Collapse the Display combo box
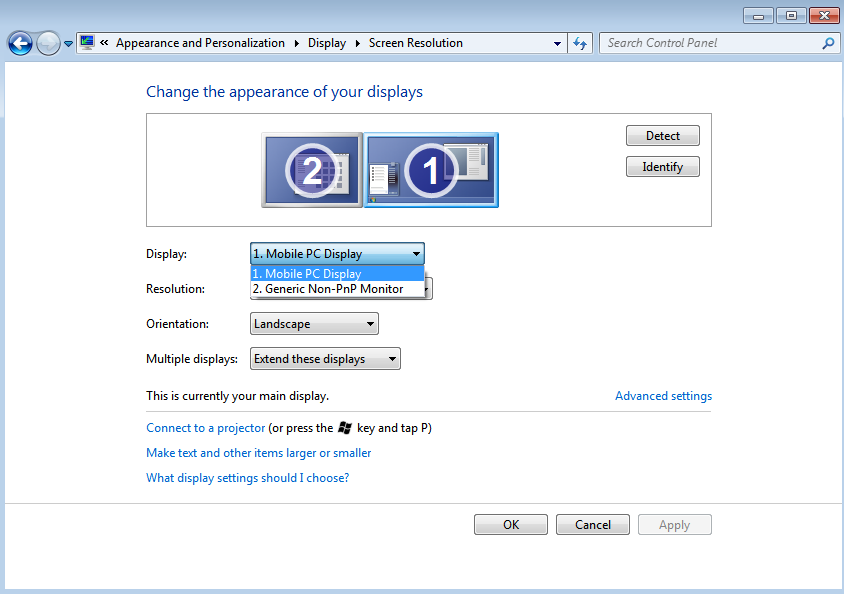The width and height of the screenshot is (844, 594). click(x=337, y=253)
